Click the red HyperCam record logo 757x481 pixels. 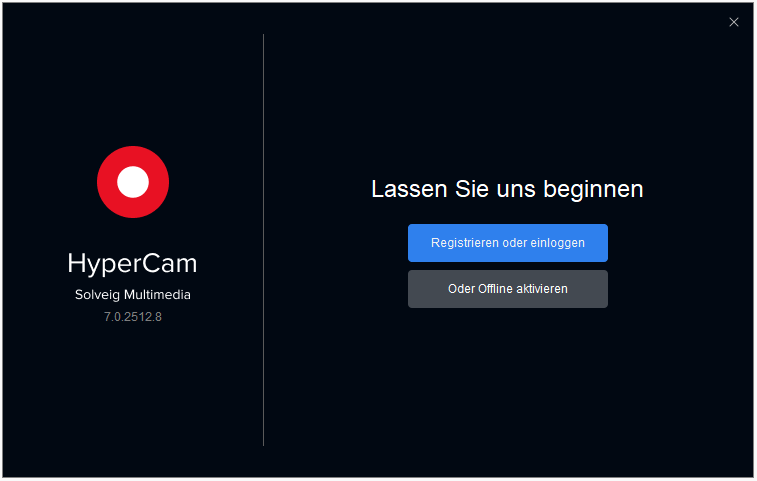coord(133,182)
